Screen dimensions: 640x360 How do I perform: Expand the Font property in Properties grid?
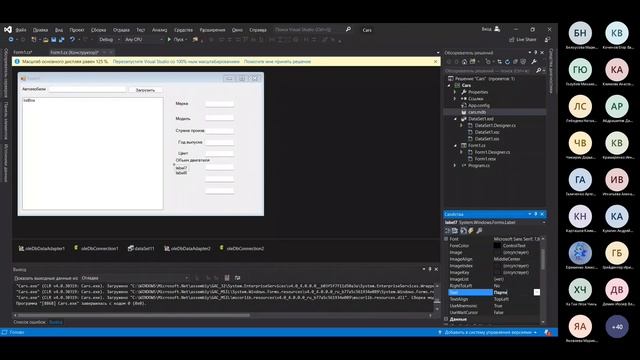(x=446, y=239)
